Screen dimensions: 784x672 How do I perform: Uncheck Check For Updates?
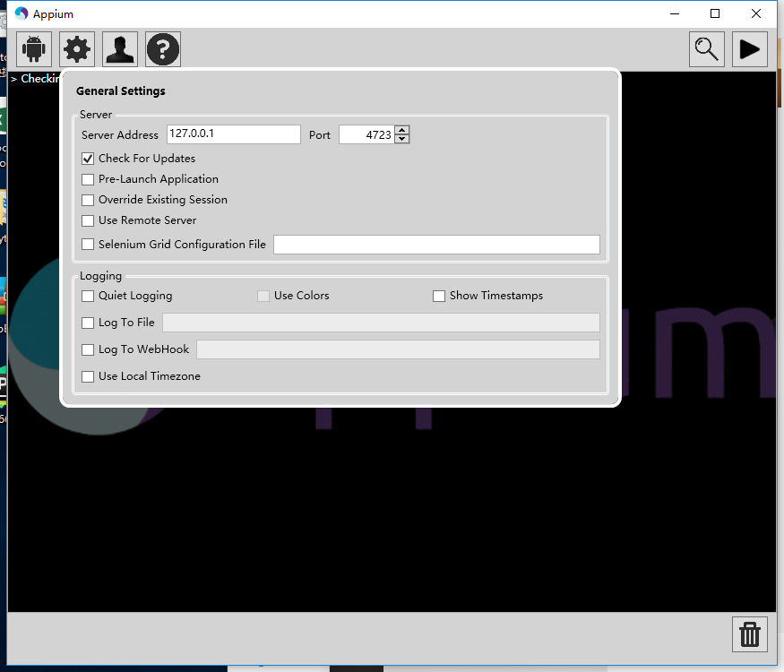coord(88,159)
